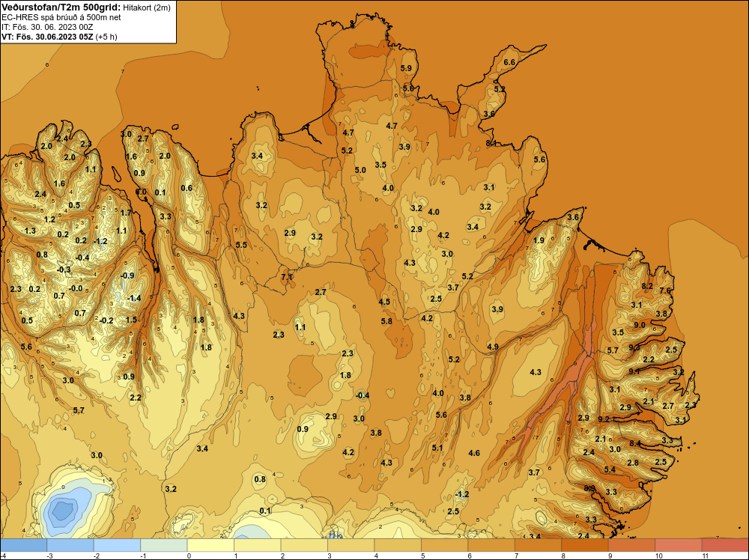Click the 4.5 temperature value
Image resolution: width=749 pixels, height=560 pixels.
pos(384,302)
